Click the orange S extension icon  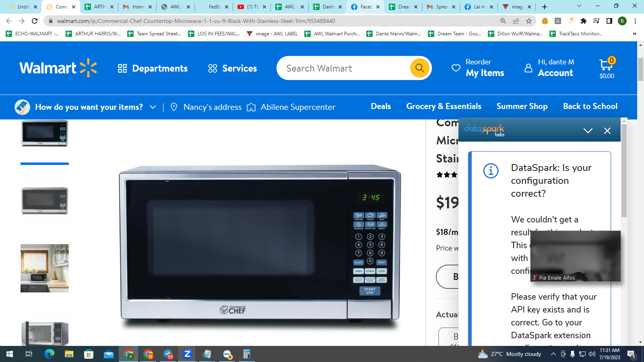571,21
